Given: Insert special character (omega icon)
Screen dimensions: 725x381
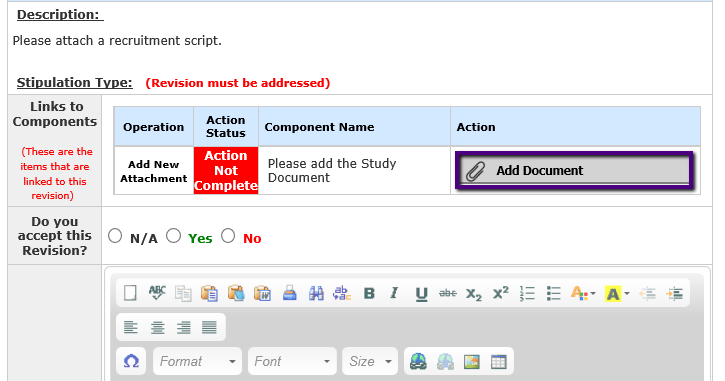Looking at the screenshot, I should pyautogui.click(x=131, y=361).
